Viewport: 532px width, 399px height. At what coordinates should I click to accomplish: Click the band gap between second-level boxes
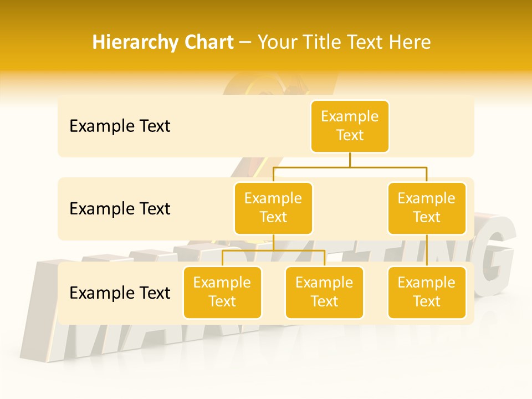(x=350, y=211)
